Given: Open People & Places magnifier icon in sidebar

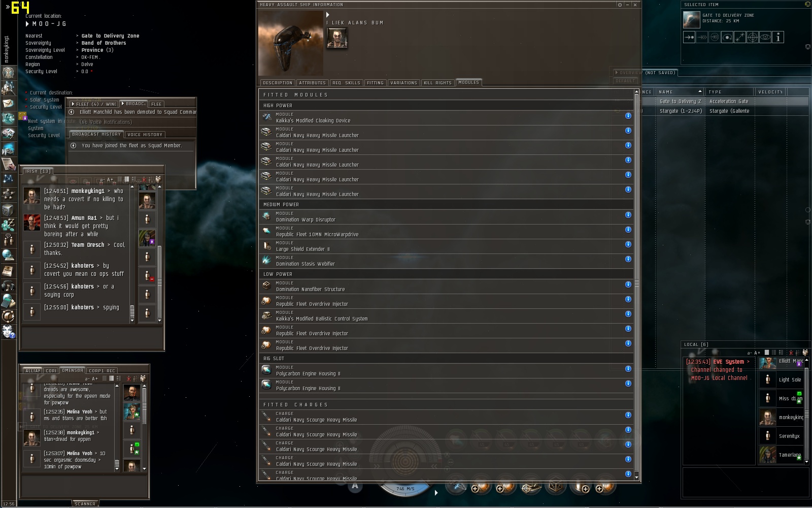Looking at the screenshot, I should (x=8, y=88).
